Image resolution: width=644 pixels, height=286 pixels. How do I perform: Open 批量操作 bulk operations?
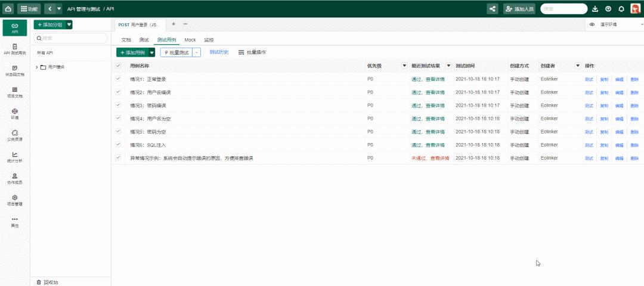tap(252, 52)
